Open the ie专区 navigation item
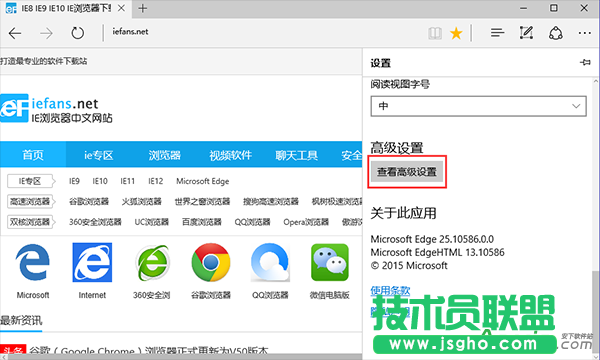This screenshot has width=600, height=360. click(x=99, y=155)
